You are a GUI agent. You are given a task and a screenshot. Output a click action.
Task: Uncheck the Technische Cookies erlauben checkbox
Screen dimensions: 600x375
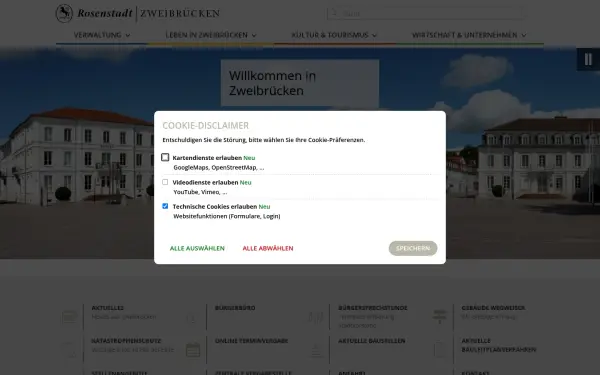click(x=165, y=206)
